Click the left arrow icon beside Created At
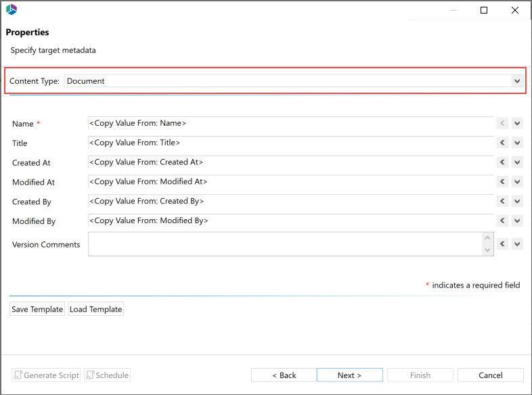532x395 pixels. tap(502, 162)
